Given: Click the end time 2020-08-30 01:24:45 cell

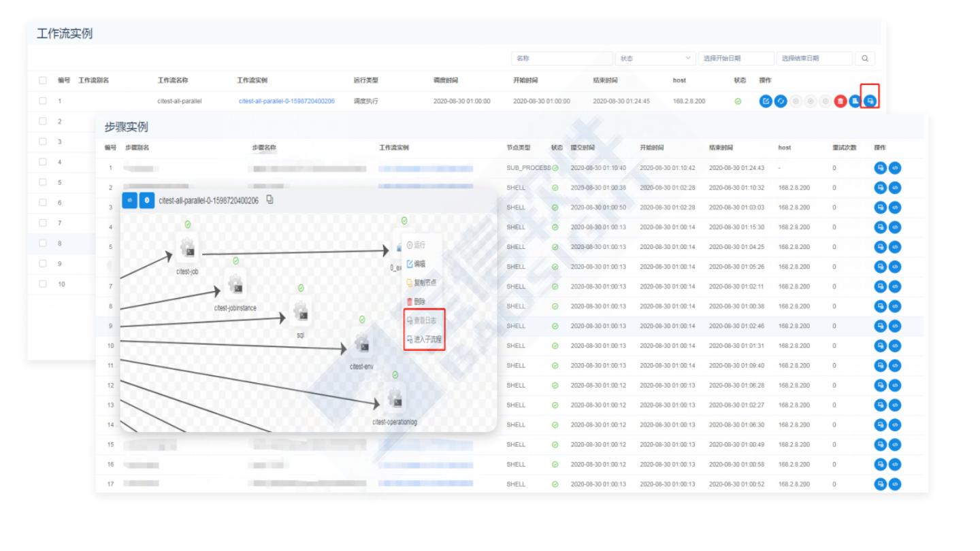Looking at the screenshot, I should [x=621, y=101].
